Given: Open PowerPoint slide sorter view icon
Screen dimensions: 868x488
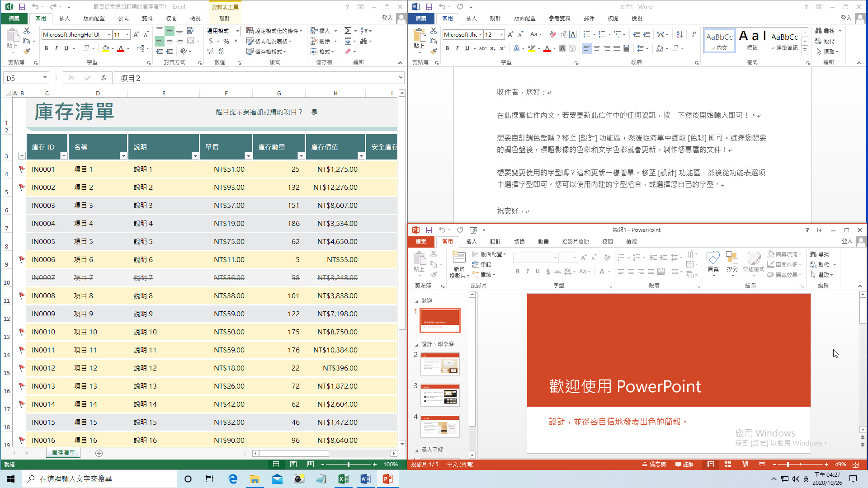Looking at the screenshot, I should [728, 465].
